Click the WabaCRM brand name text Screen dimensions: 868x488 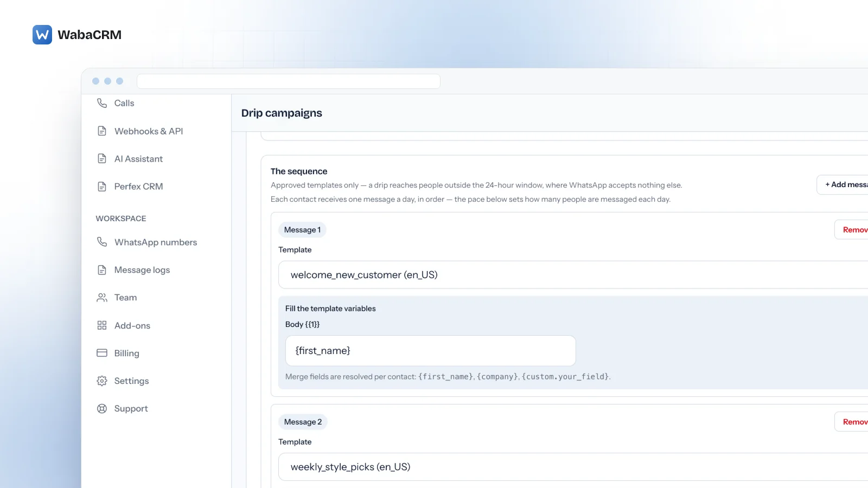[90, 35]
